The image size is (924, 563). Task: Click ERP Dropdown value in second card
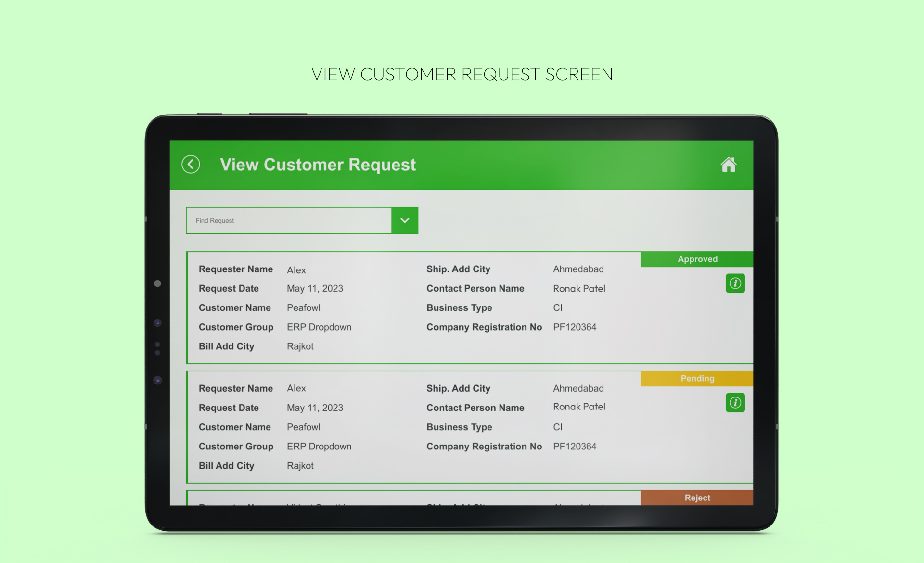coord(319,447)
